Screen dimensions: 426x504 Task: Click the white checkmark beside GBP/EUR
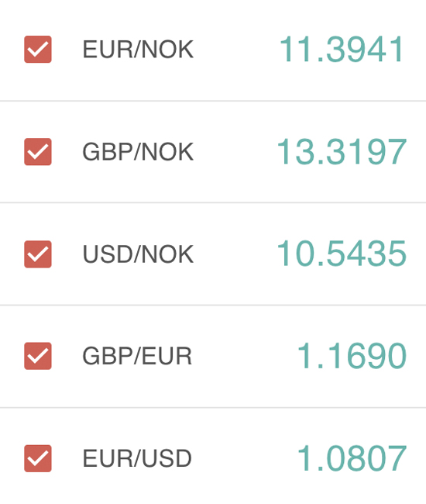point(38,356)
